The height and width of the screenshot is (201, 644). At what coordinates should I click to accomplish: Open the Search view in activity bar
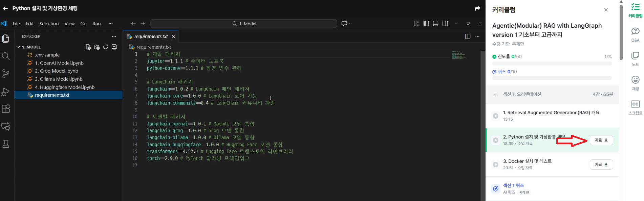pos(6,56)
